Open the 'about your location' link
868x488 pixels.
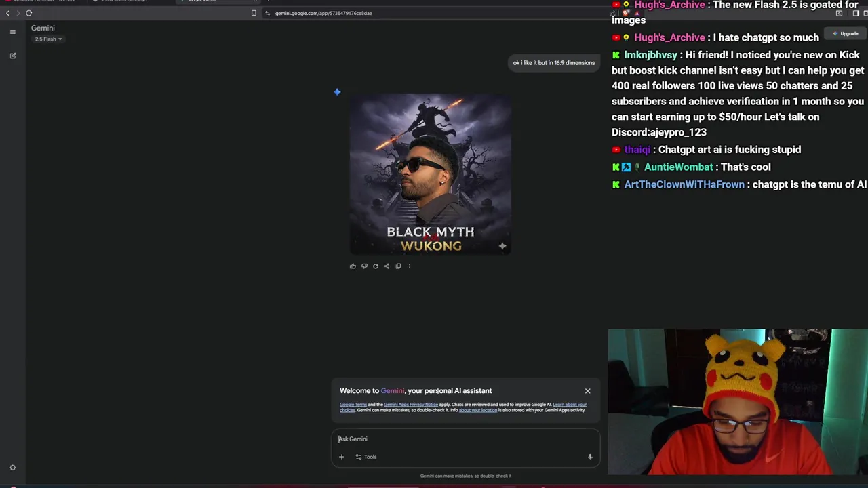pyautogui.click(x=478, y=410)
